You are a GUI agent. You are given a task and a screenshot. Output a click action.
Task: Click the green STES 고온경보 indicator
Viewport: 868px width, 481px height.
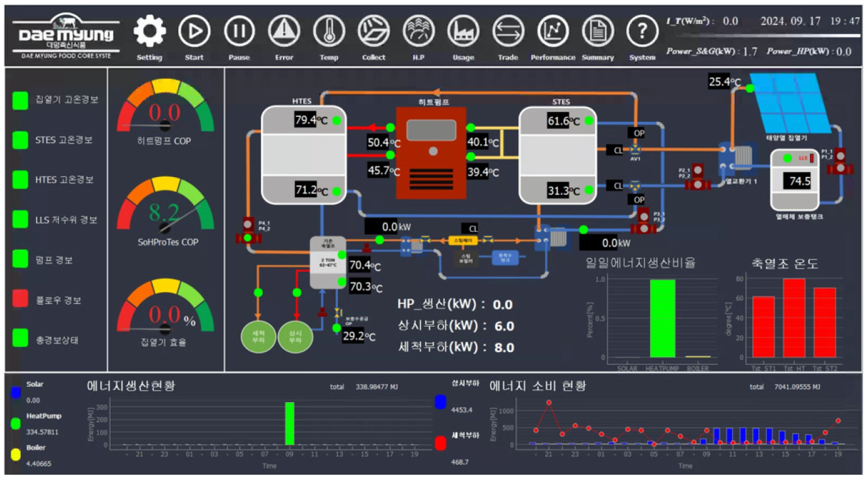tap(21, 140)
